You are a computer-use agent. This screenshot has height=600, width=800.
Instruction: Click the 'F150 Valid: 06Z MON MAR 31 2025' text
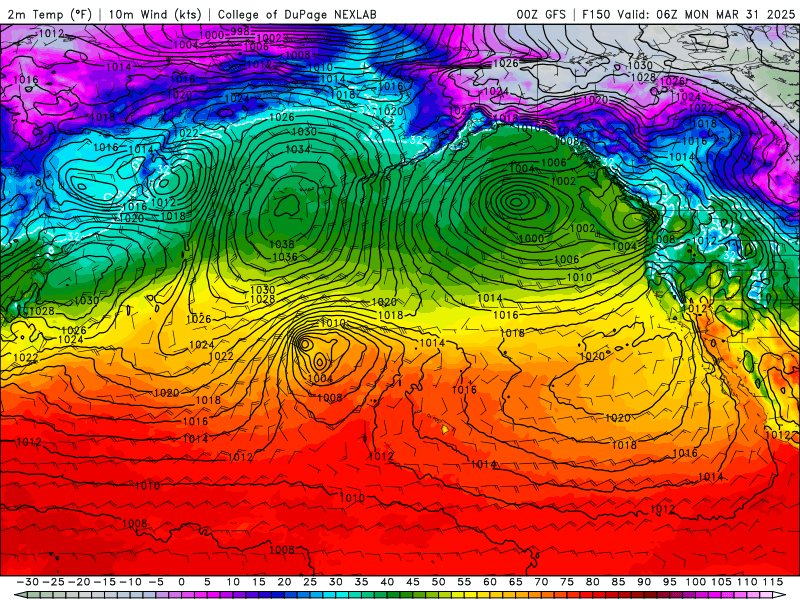click(x=688, y=14)
